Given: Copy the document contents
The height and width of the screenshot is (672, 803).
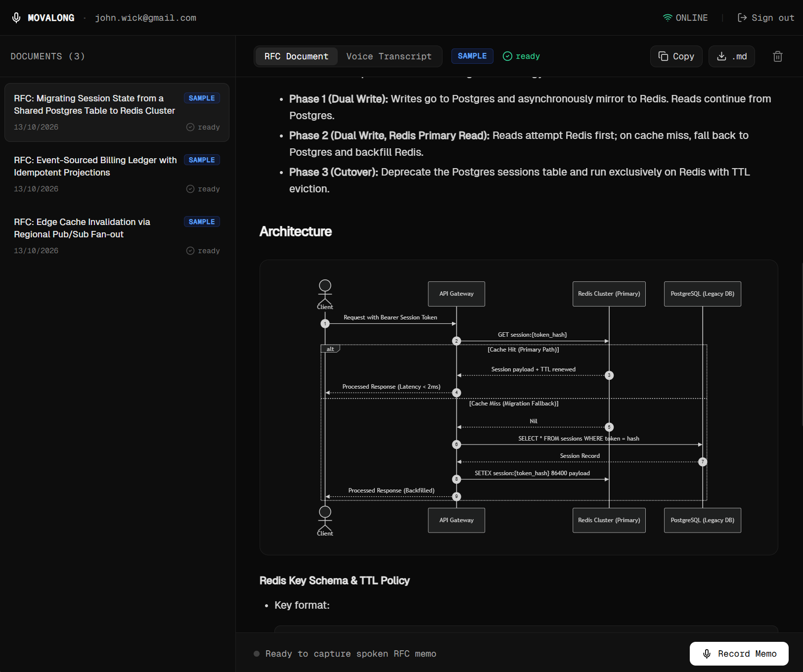Looking at the screenshot, I should pyautogui.click(x=676, y=56).
